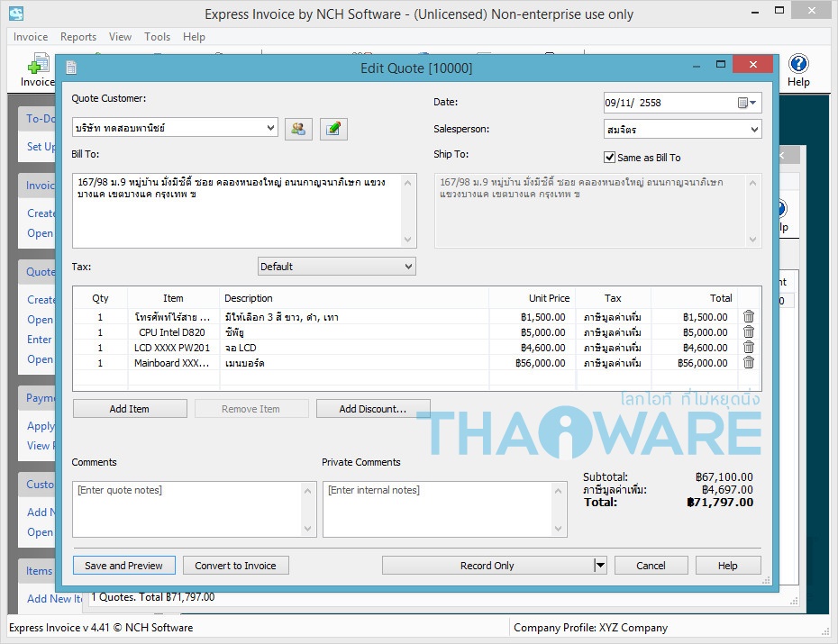Expand Record Only split button arrow
Screen dimensions: 838x644
[x=600, y=565]
